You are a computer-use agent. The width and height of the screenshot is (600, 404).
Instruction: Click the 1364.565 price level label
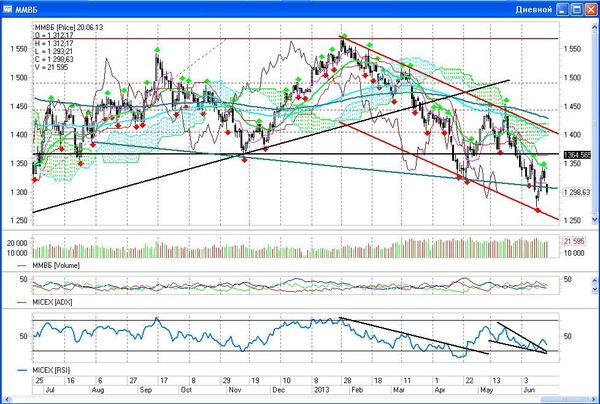click(x=577, y=155)
